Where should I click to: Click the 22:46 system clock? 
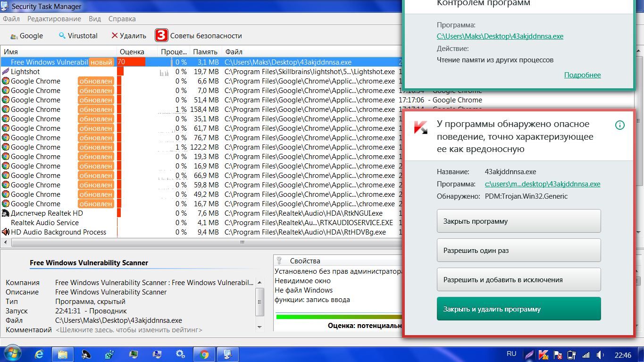coord(623,354)
